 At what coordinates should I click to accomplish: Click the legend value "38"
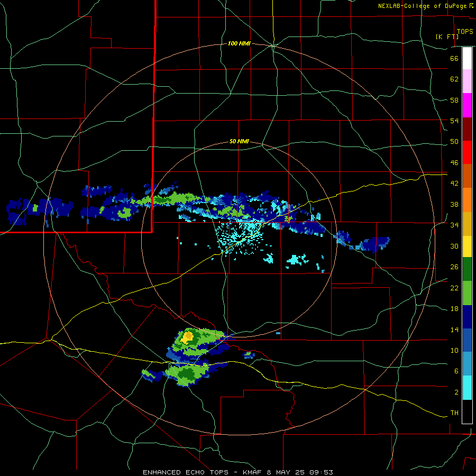(454, 204)
